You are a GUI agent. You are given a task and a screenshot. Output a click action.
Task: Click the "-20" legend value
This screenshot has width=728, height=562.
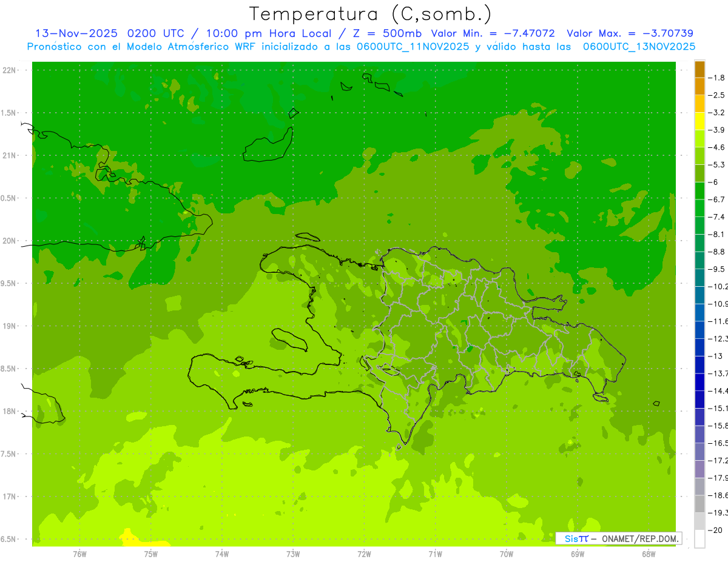pyautogui.click(x=715, y=530)
